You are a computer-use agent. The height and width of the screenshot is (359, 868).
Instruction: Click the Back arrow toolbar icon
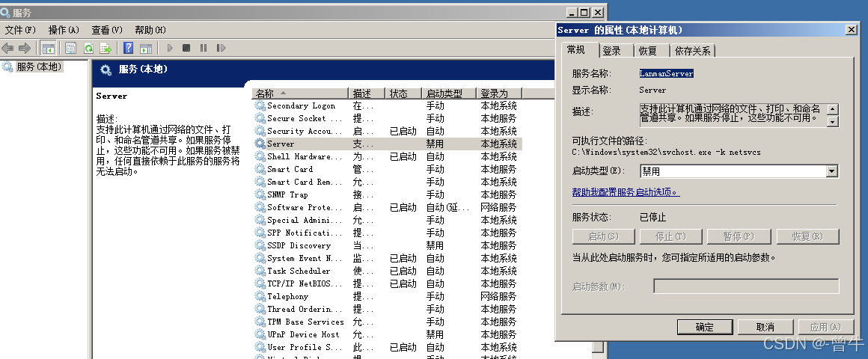(7, 48)
